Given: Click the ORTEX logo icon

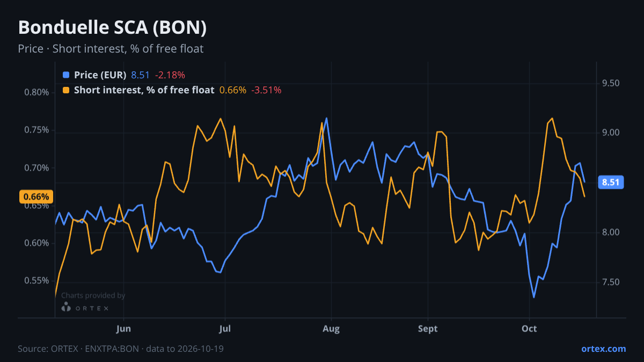Looking at the screenshot, I should [66, 307].
